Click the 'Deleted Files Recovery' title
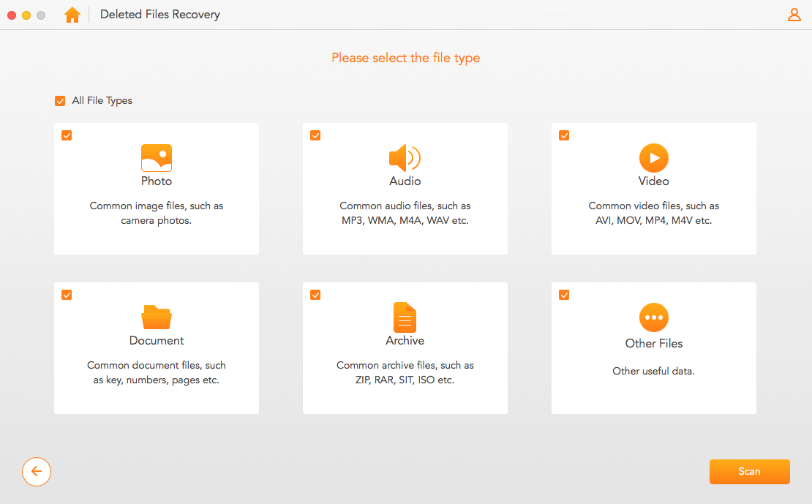Viewport: 812px width, 504px height. click(160, 15)
